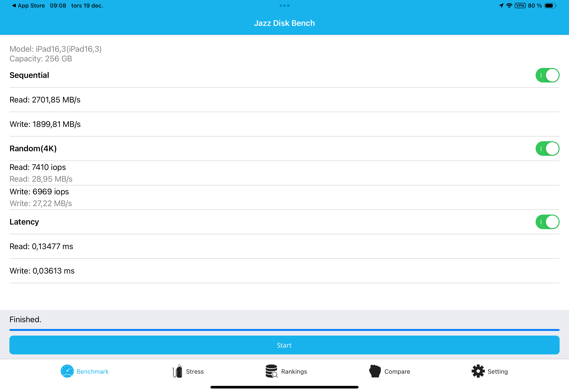Tap the VPN status indicator
This screenshot has width=569, height=392.
point(520,6)
